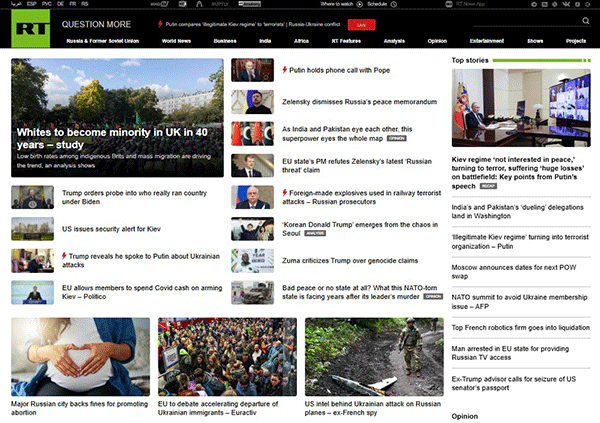
Task: Switch to the Arabic language edition
Action: [x=16, y=4]
